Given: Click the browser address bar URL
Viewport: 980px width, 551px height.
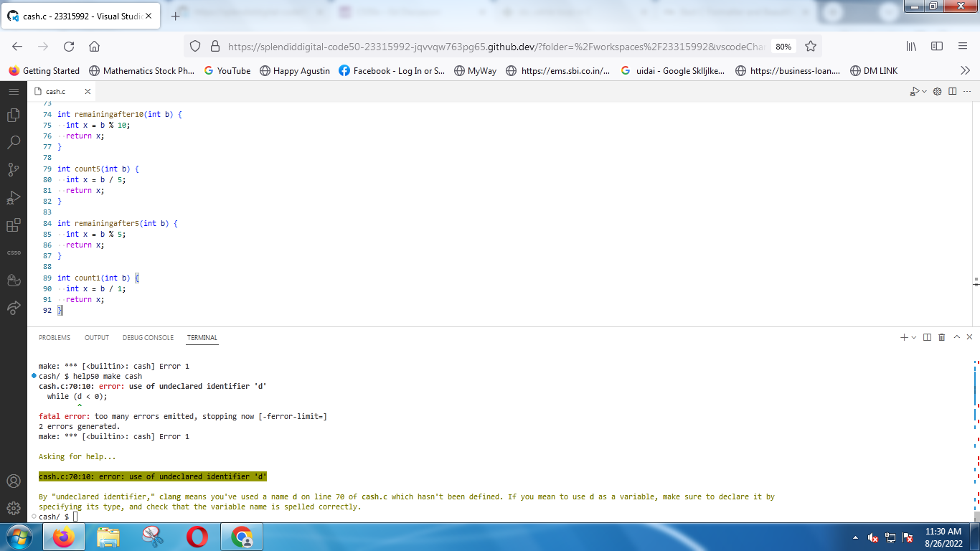Looking at the screenshot, I should pos(496,46).
